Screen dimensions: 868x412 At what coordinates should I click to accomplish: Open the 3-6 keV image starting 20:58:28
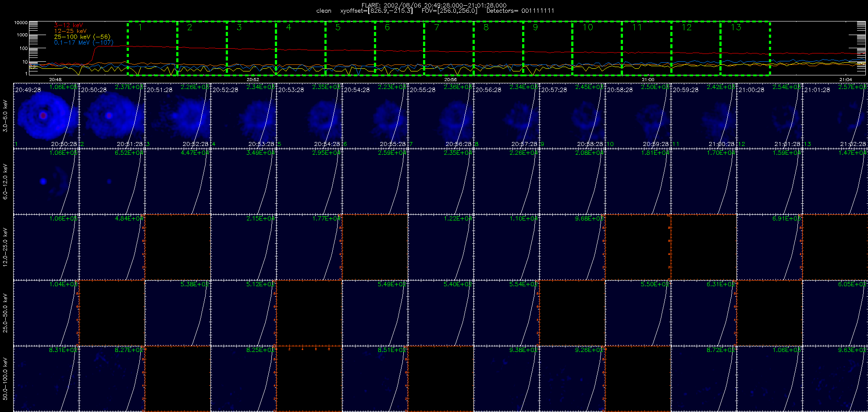[x=638, y=116]
